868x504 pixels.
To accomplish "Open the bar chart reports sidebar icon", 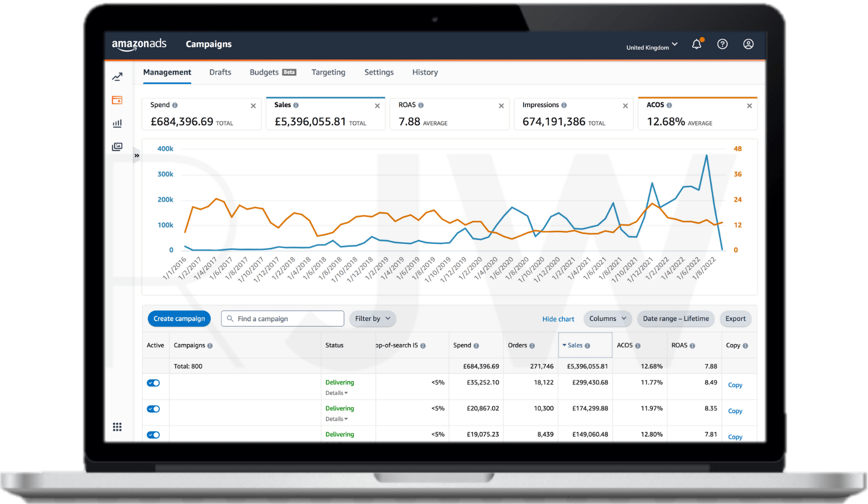I will (x=117, y=123).
